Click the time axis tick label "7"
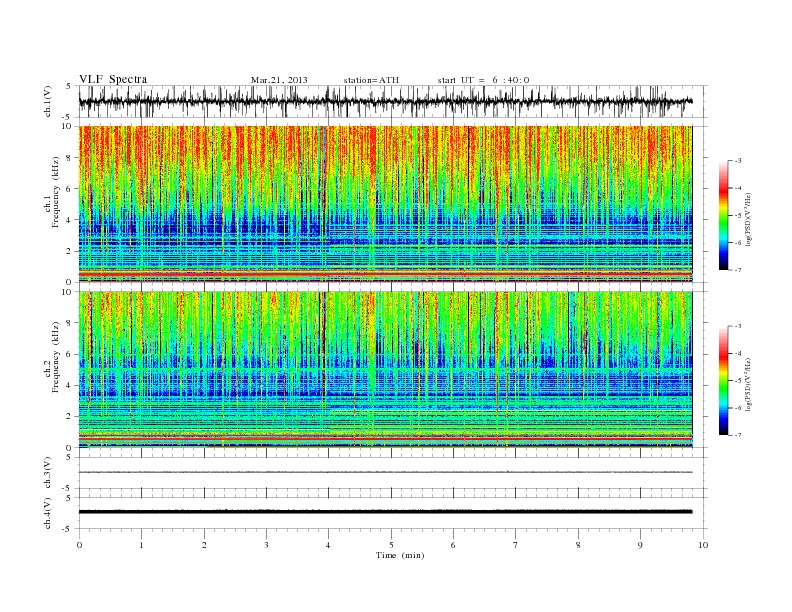This screenshot has width=792, height=612. click(516, 545)
